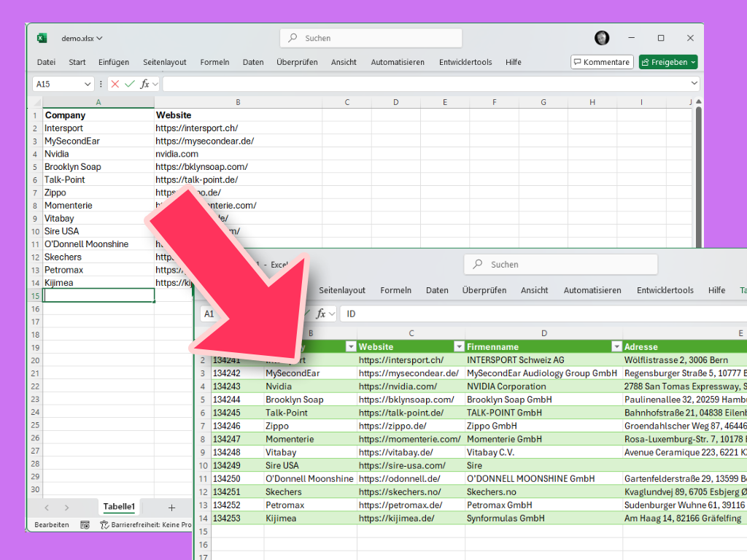
Task: Select column B header in demo.xlsx window
Action: coord(238,102)
